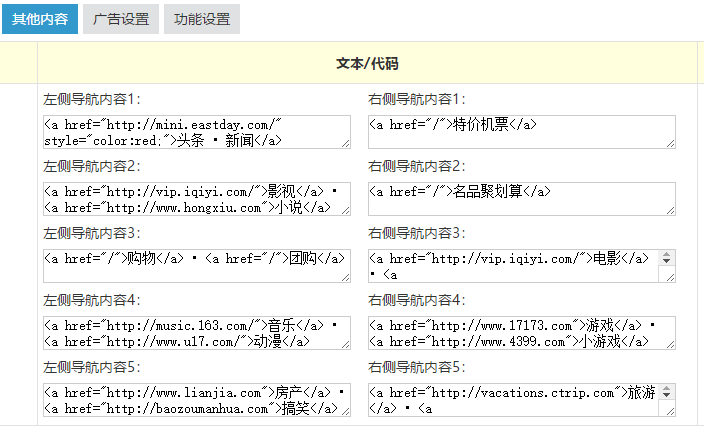Focus the 左侧导航内容2 code field
Screen dimensions: 704x432
(x=196, y=199)
